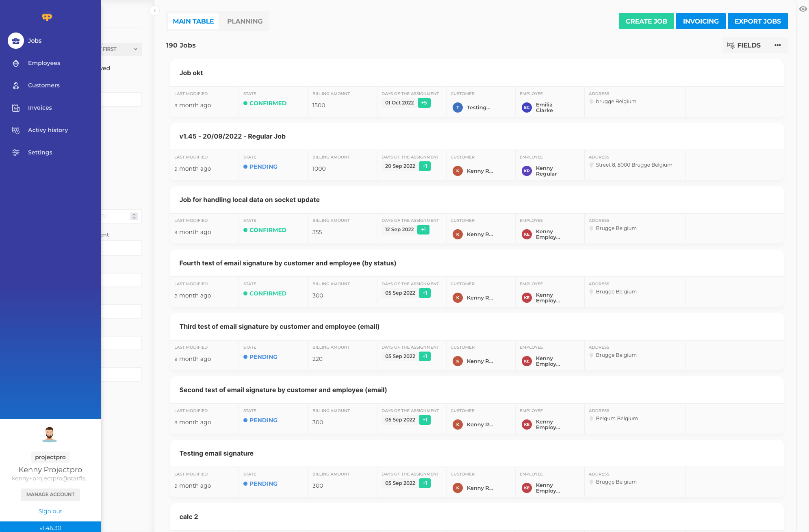The height and width of the screenshot is (532, 809).
Task: Switch to the PLANNING tab
Action: coord(245,21)
